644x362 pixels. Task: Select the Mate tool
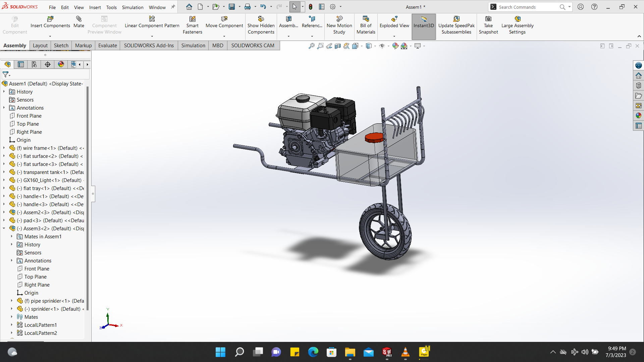click(x=79, y=19)
